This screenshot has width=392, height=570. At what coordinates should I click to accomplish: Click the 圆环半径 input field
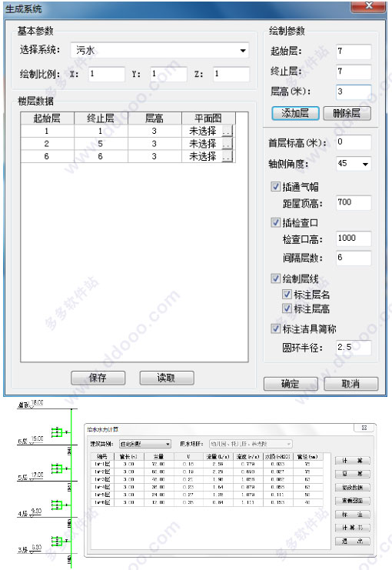[x=354, y=348]
